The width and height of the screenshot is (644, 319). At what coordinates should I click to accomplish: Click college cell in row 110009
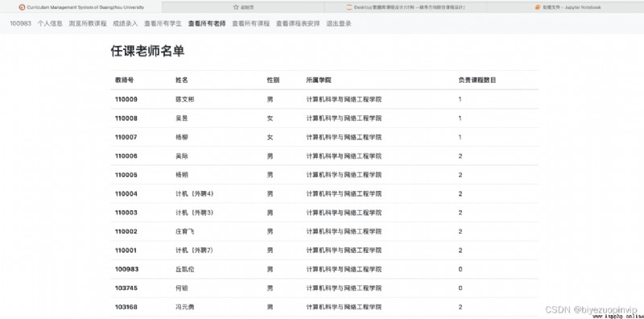pyautogui.click(x=344, y=99)
